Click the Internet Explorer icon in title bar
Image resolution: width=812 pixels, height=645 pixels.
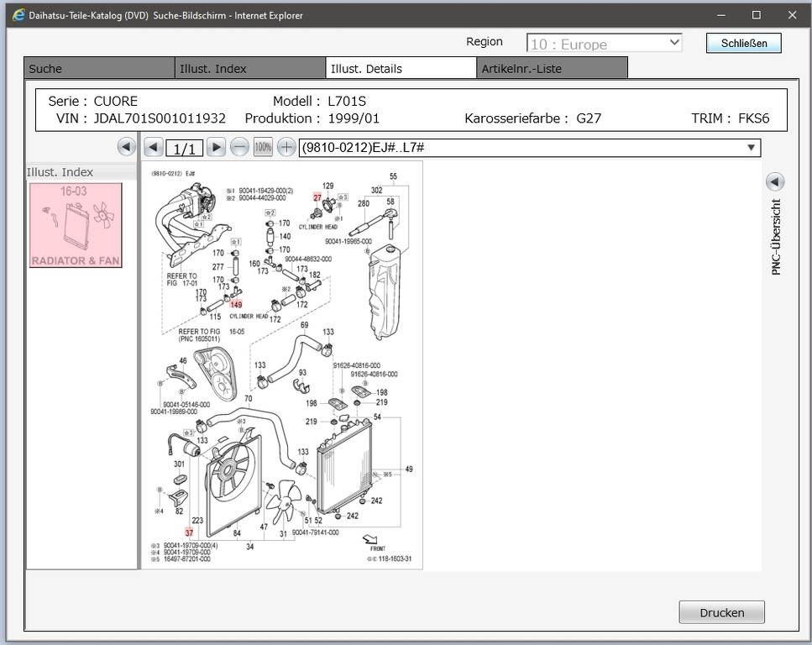coord(18,15)
